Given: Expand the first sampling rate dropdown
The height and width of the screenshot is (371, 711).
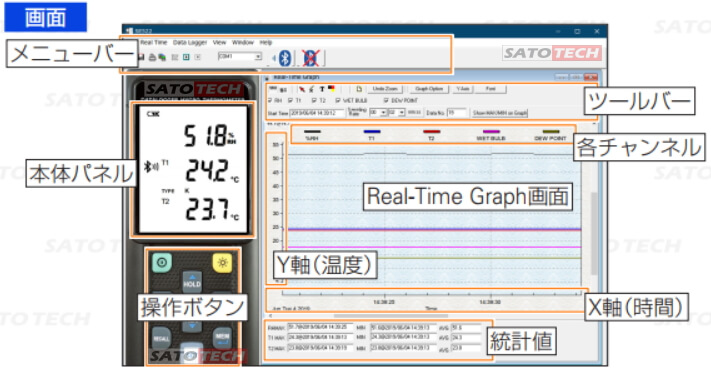Looking at the screenshot, I should [378, 112].
